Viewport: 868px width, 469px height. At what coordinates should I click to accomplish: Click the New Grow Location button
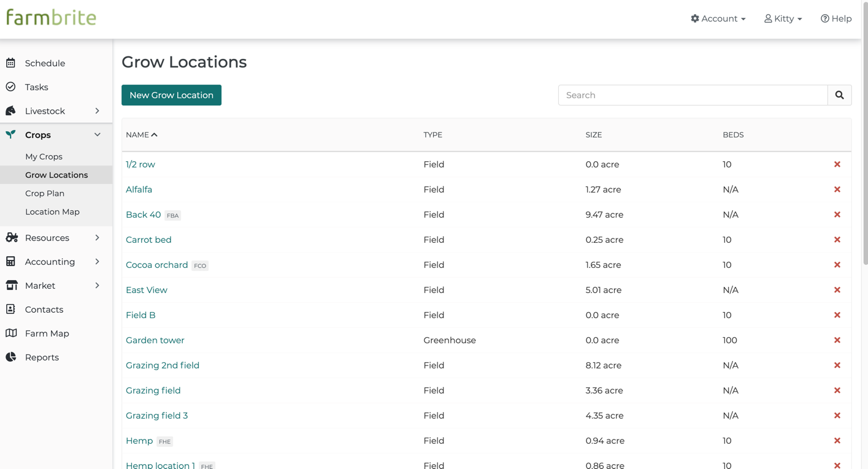coord(171,95)
